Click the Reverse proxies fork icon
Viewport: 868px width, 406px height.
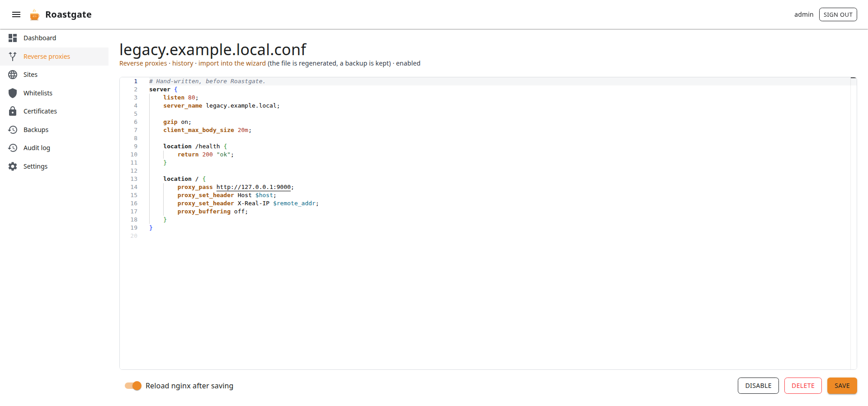(13, 57)
